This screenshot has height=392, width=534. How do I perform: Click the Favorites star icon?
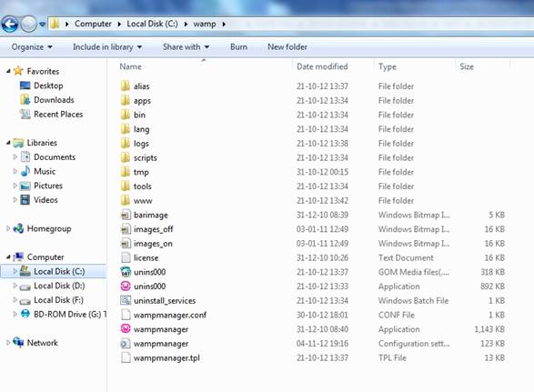pos(18,71)
